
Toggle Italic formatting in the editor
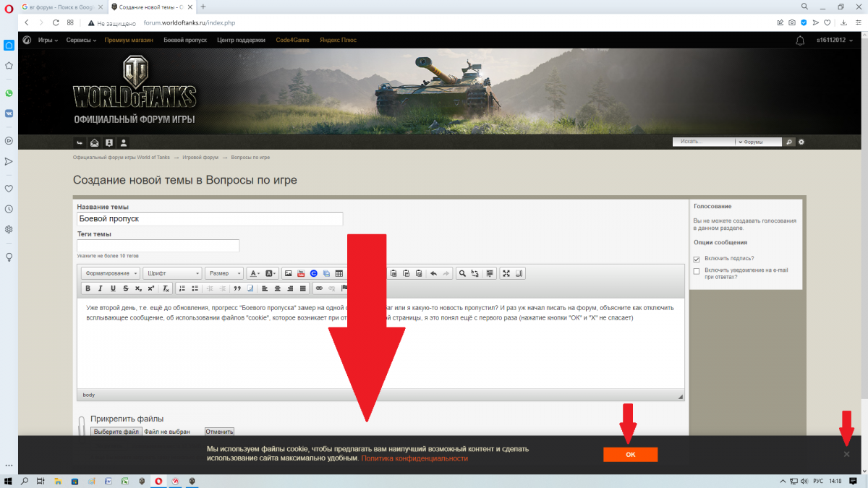(101, 288)
